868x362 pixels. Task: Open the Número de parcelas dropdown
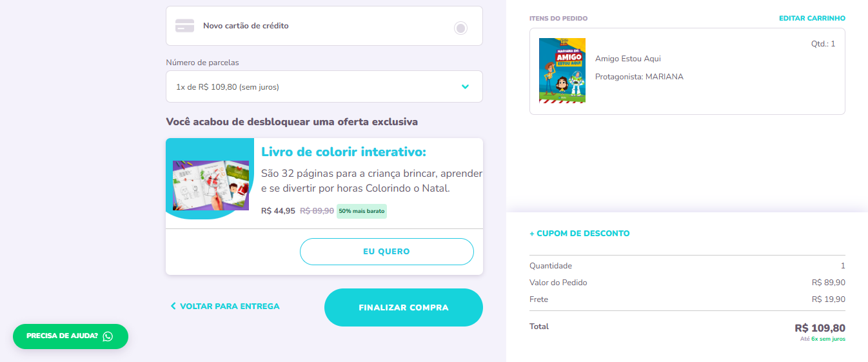coord(324,86)
